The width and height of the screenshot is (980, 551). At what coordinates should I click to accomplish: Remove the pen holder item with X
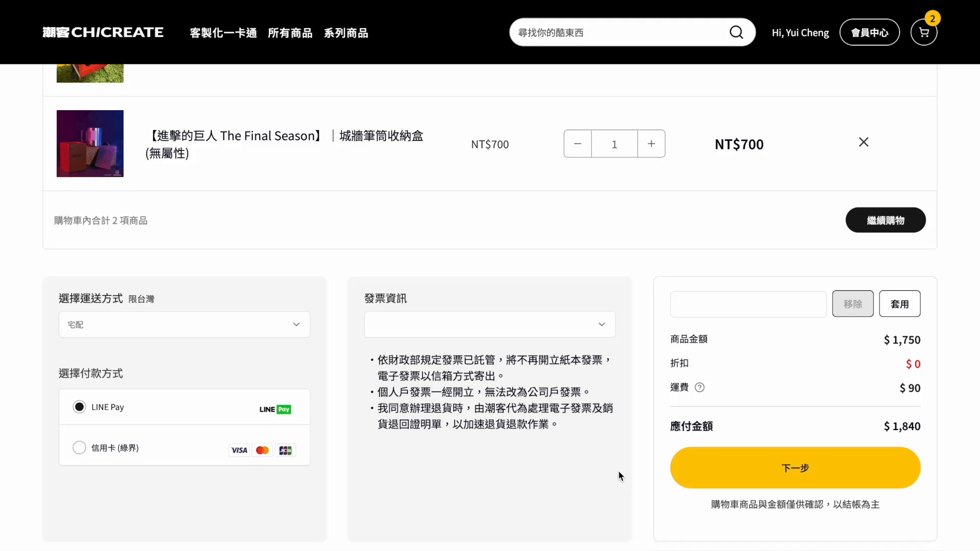coord(863,142)
